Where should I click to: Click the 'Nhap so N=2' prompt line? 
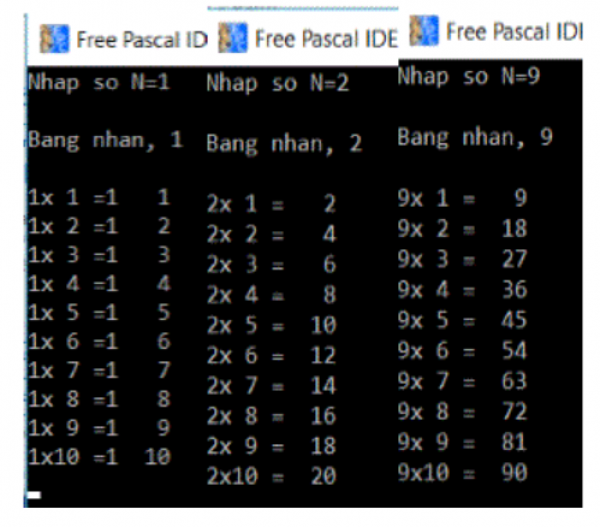[x=278, y=83]
